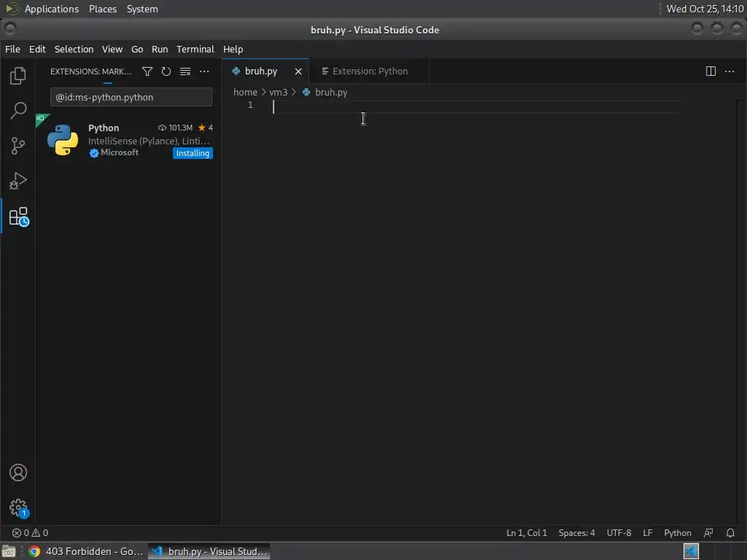The height and width of the screenshot is (560, 747).
Task: Open errors and warnings status item
Action: (30, 533)
